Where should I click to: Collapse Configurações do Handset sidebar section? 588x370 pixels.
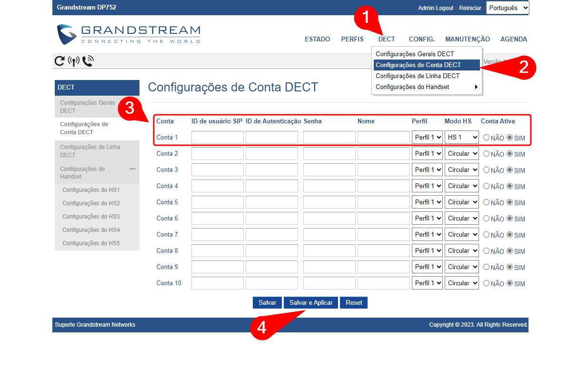[x=132, y=169]
